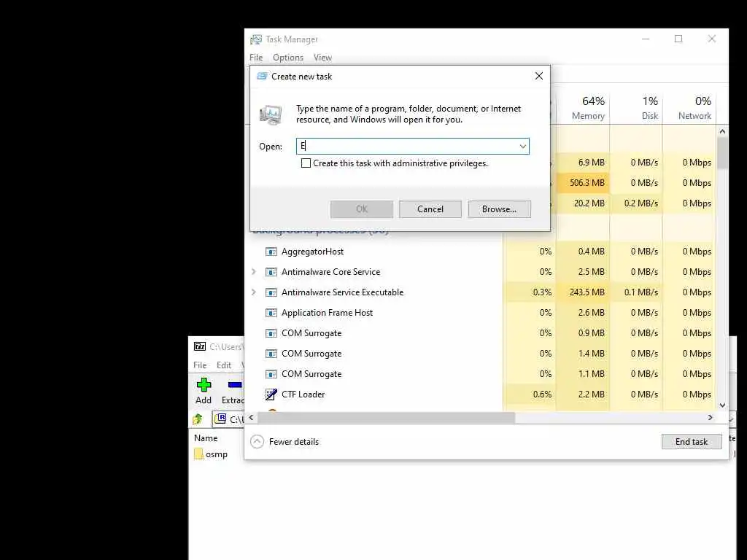Click the Browse... button
This screenshot has height=560, width=747.
(x=499, y=209)
